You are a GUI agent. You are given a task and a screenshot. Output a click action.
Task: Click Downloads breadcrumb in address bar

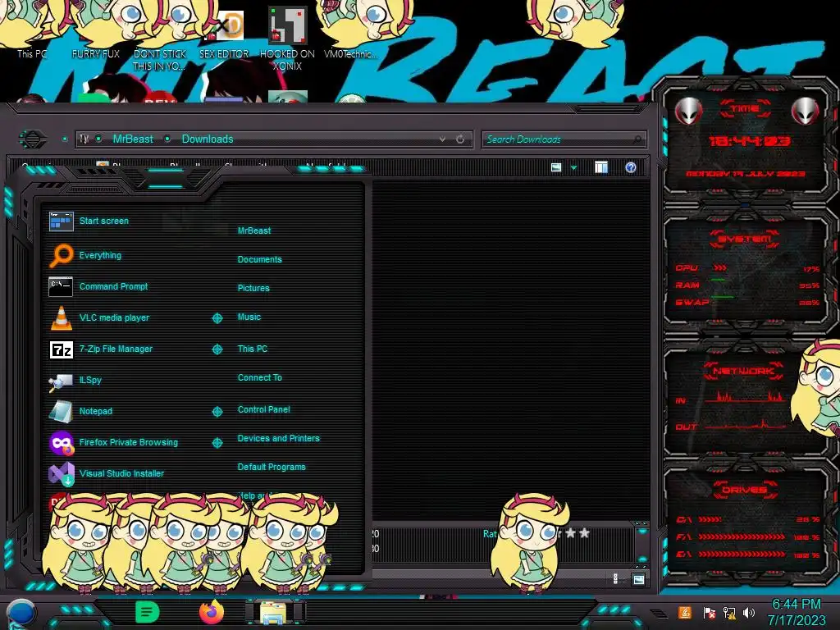click(x=208, y=139)
